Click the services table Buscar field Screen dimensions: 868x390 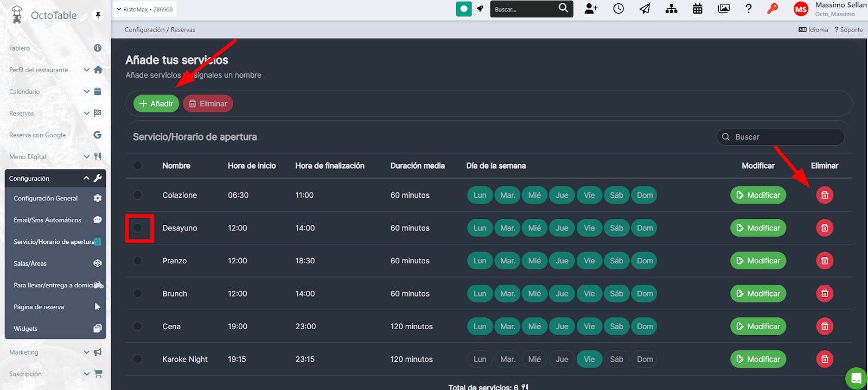pos(781,137)
